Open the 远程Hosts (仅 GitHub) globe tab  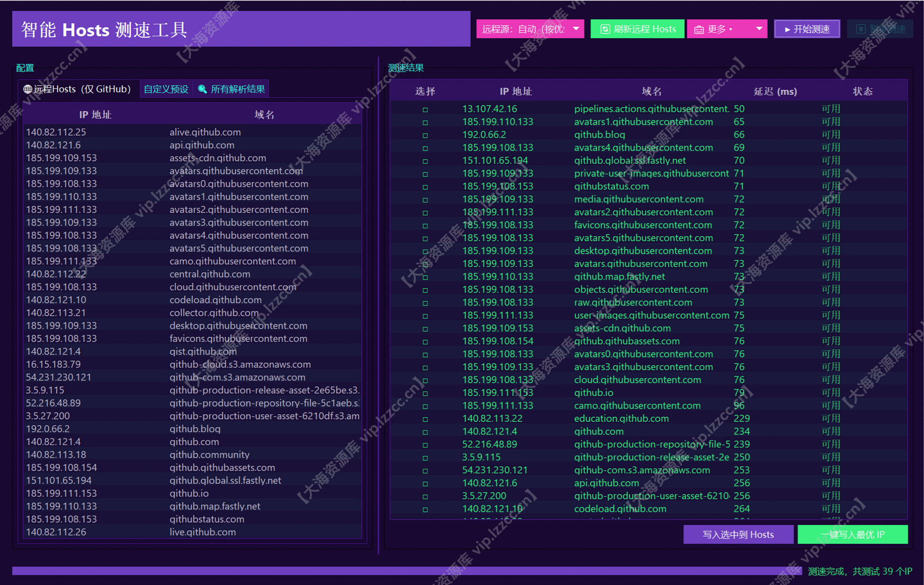(x=77, y=89)
